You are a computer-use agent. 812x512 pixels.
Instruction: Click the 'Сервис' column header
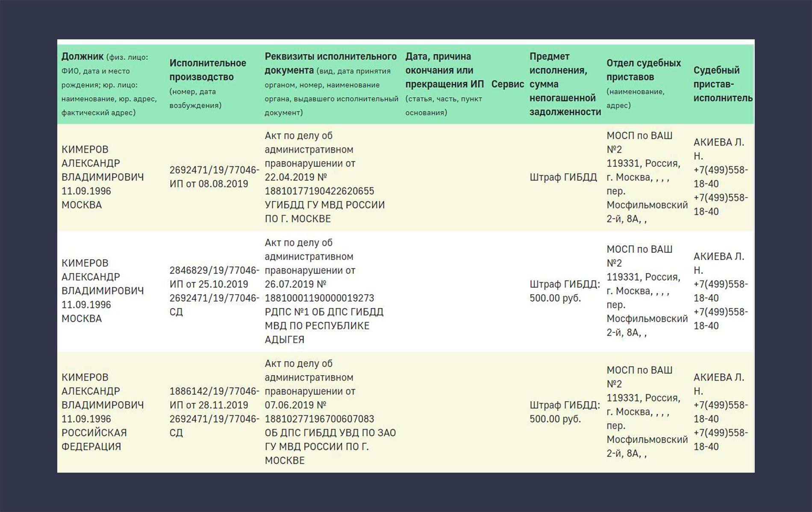(507, 84)
